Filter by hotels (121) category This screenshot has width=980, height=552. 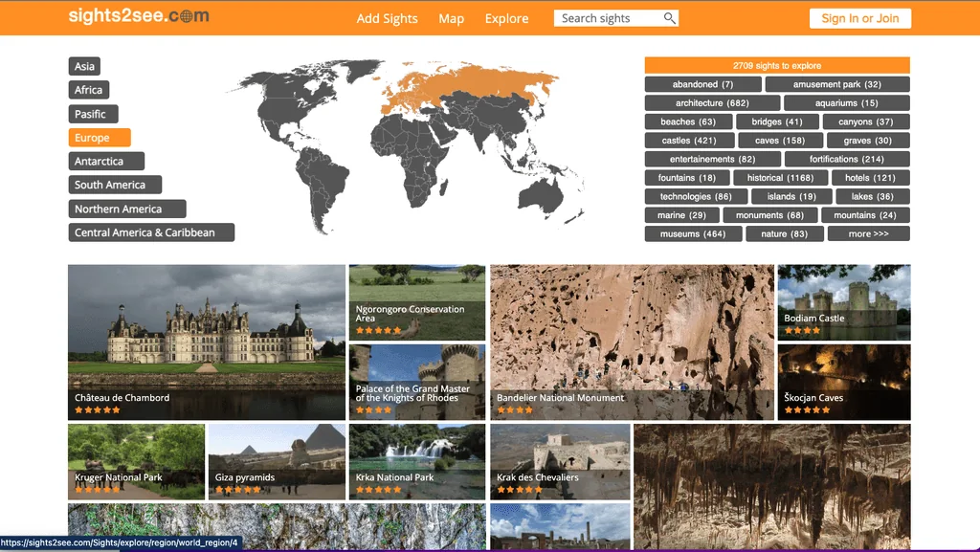pos(871,178)
